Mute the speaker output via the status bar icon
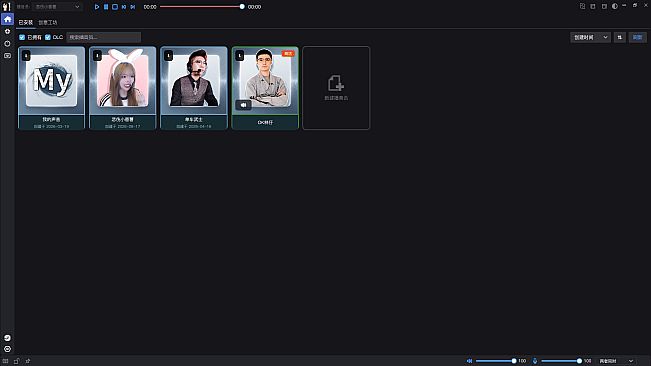 [x=469, y=361]
